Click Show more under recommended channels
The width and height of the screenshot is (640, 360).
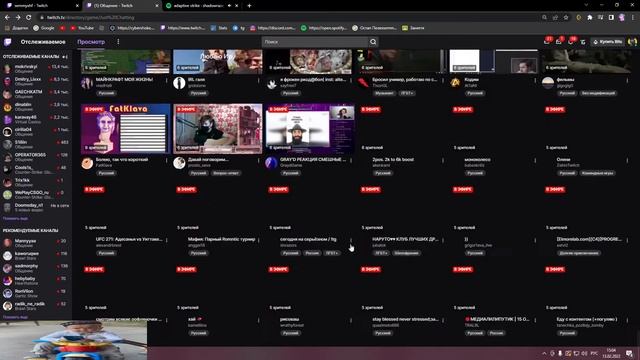[x=15, y=317]
